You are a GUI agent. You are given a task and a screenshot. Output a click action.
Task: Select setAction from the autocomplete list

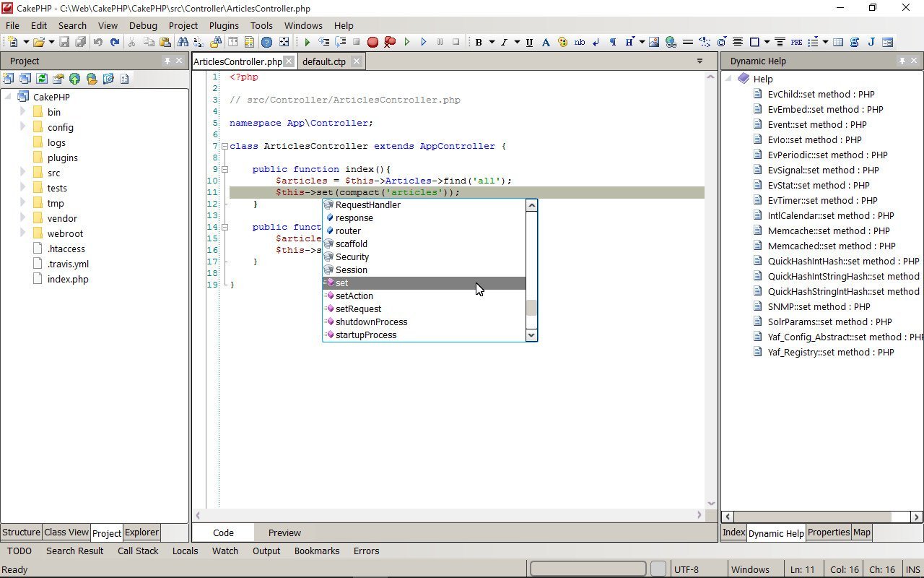pos(354,296)
